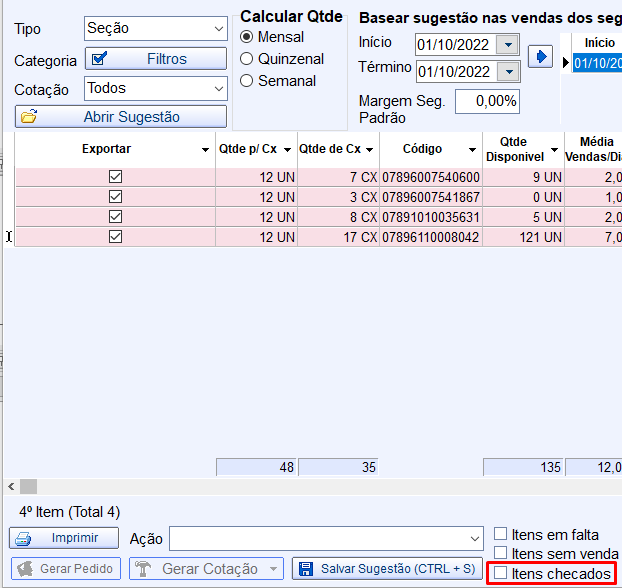The height and width of the screenshot is (588, 622).
Task: Save suggestion with Salvar Sugestão button
Action: click(x=385, y=569)
